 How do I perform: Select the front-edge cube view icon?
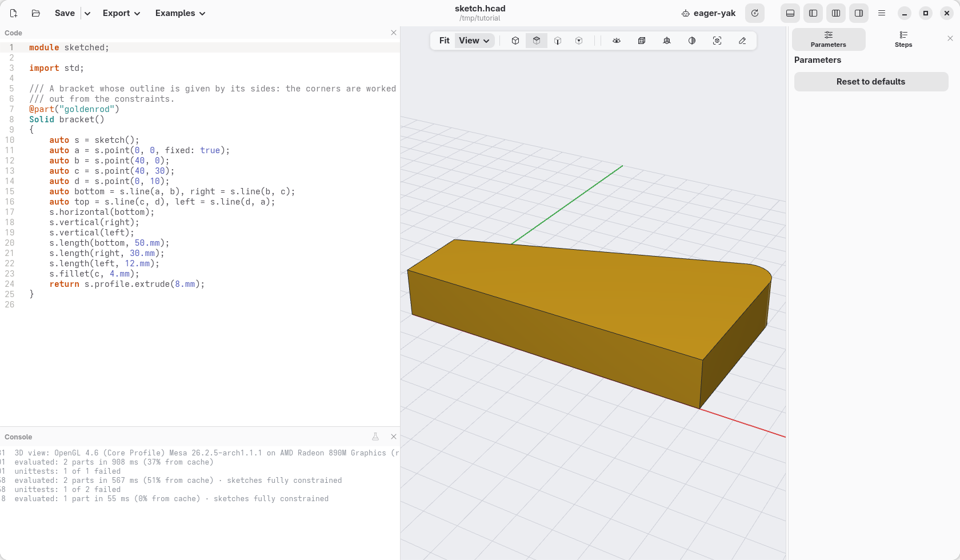click(558, 41)
